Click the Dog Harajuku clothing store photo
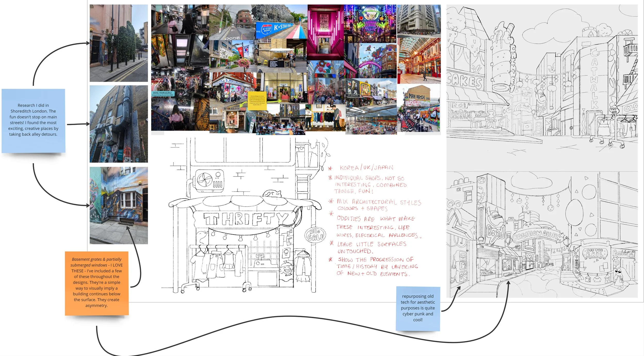This screenshot has height=356, width=644. click(x=180, y=82)
